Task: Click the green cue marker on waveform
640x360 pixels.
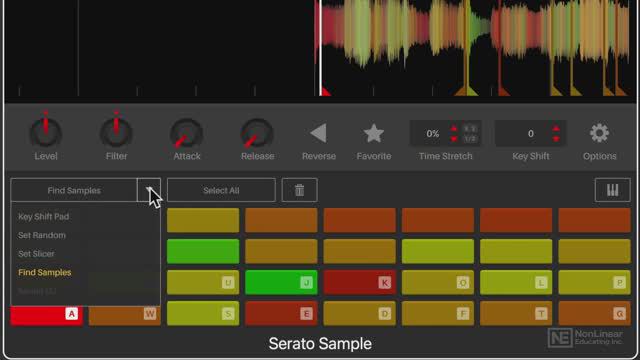Action: click(472, 90)
